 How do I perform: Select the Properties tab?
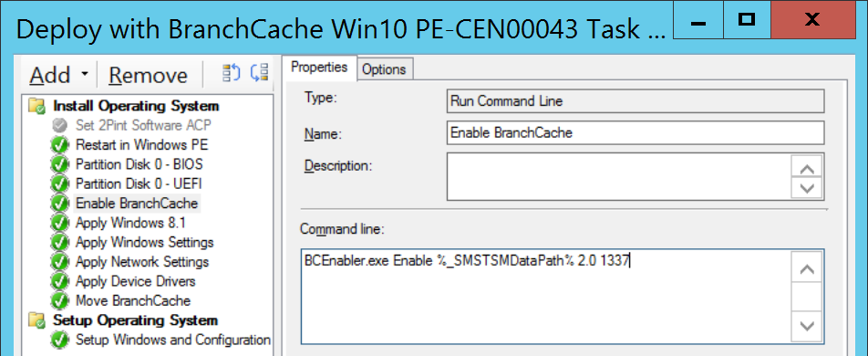(319, 68)
